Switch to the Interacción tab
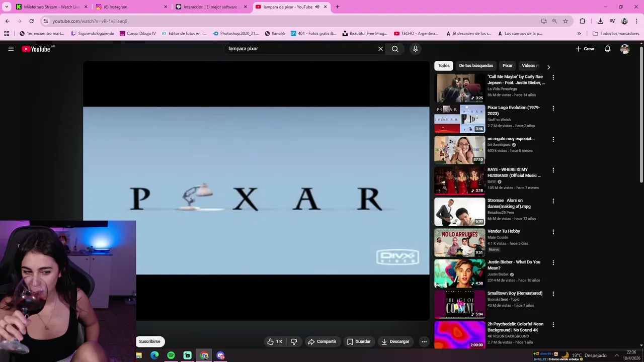 [211, 7]
